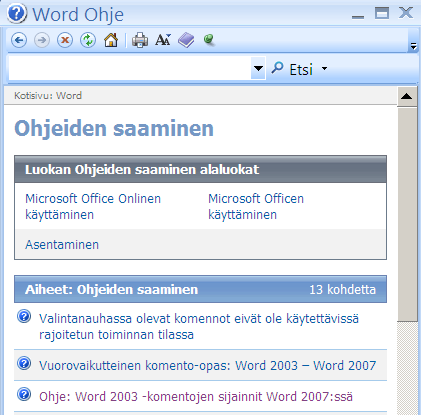Click help icon beside Ohje: Word 2003

(x=24, y=394)
